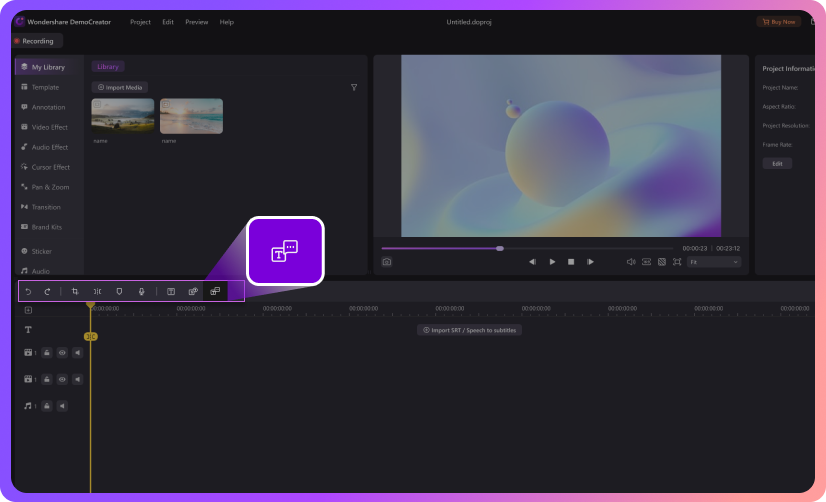This screenshot has height=502, width=826.
Task: Hide the lower video track with its eye
Action: tap(62, 379)
